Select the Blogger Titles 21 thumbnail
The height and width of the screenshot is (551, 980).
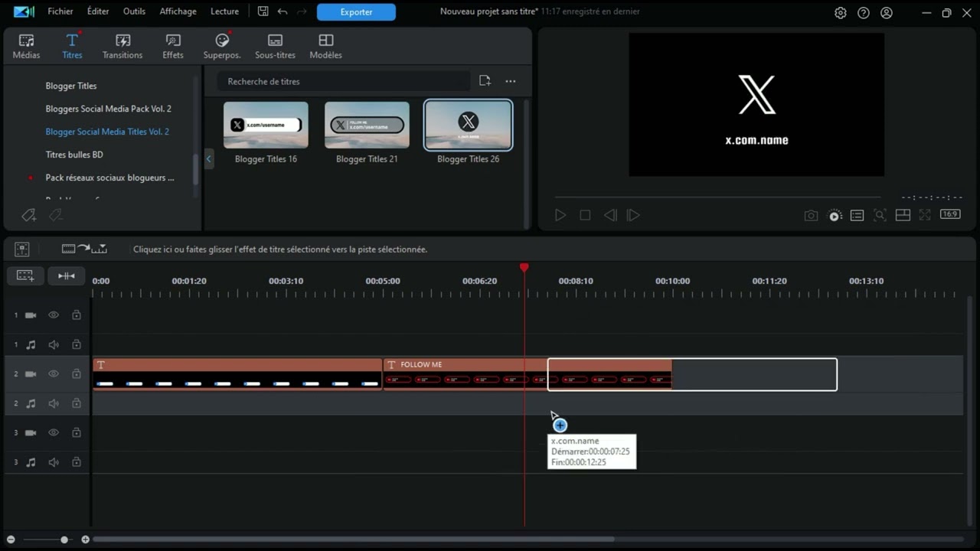pyautogui.click(x=367, y=125)
